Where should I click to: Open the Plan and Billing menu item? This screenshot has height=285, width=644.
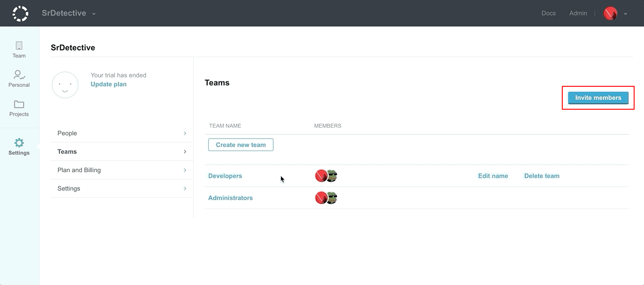point(121,170)
